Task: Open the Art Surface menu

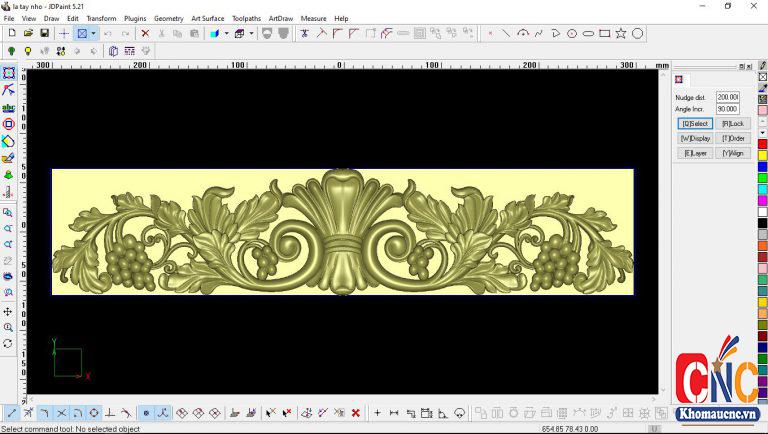Action: tap(208, 18)
